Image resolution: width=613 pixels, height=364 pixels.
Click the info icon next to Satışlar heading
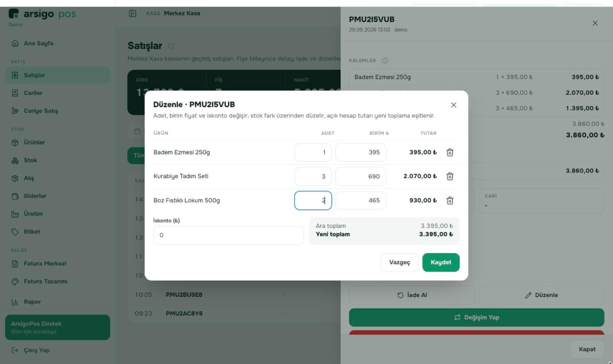(171, 46)
